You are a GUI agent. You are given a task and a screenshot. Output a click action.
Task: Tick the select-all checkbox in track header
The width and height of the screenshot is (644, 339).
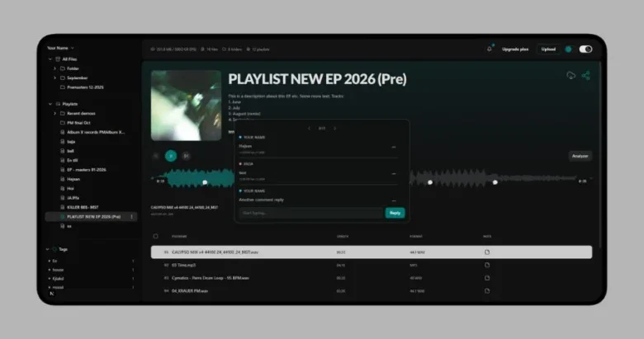point(155,236)
